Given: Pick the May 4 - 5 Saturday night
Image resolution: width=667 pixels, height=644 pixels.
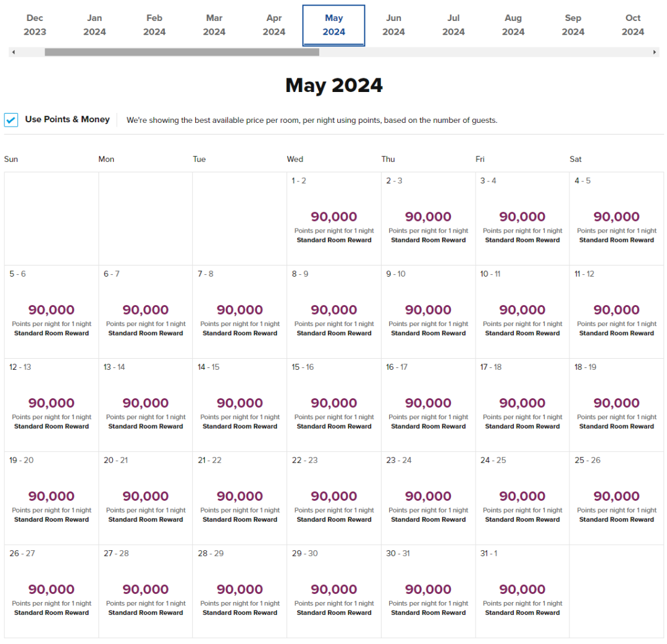Looking at the screenshot, I should click(x=616, y=219).
